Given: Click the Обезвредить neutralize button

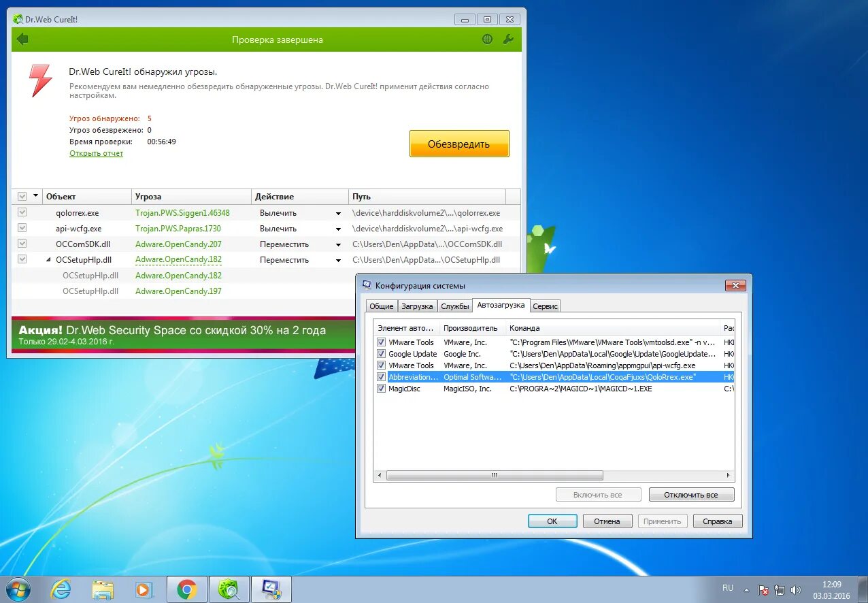Looking at the screenshot, I should click(459, 144).
